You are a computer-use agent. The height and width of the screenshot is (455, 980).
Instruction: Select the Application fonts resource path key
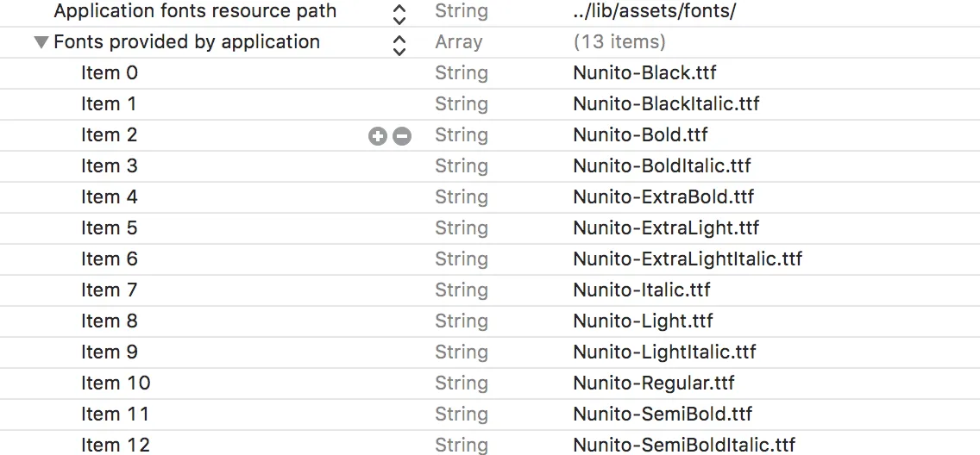(195, 11)
